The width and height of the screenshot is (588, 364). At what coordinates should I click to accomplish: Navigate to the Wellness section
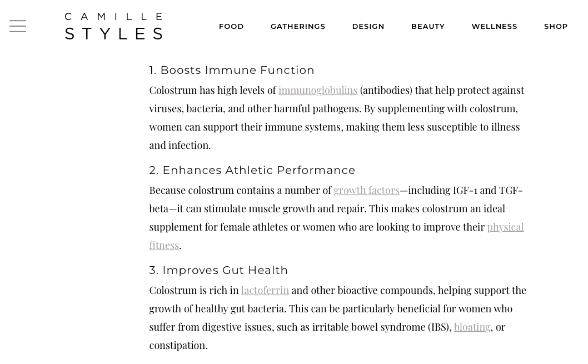[494, 27]
